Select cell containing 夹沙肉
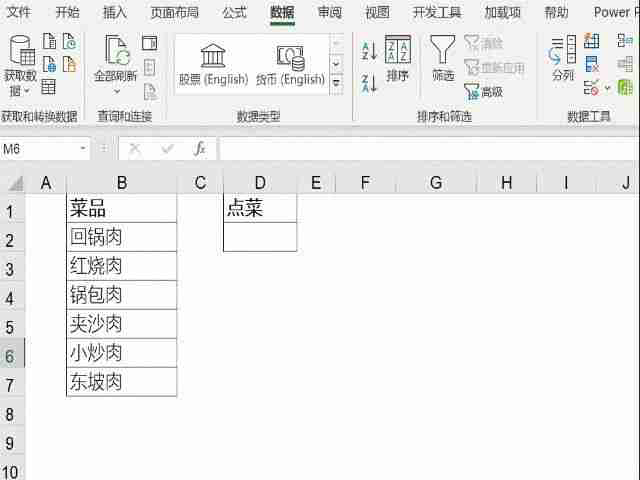 (x=122, y=324)
